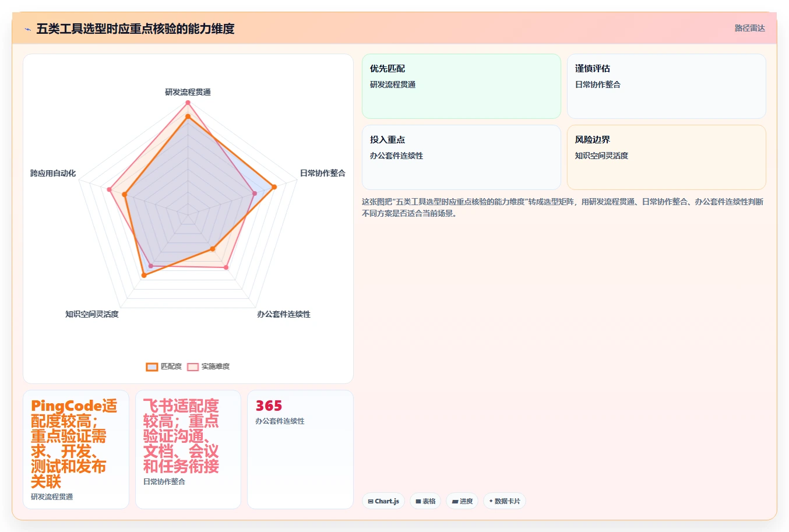
Task: Click the orange 匹配度 point on 日常协作整合 axis
Action: [x=274, y=187]
